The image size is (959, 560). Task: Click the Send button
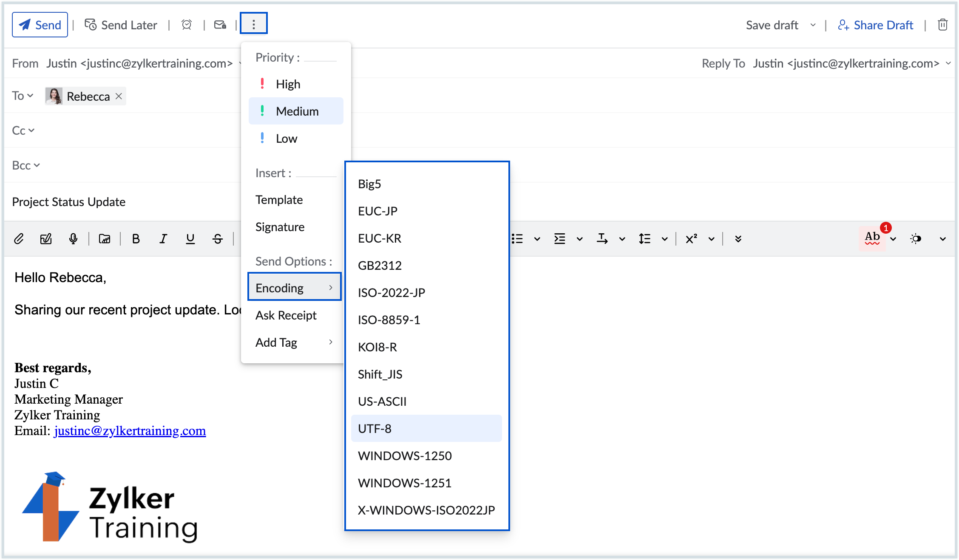[40, 25]
